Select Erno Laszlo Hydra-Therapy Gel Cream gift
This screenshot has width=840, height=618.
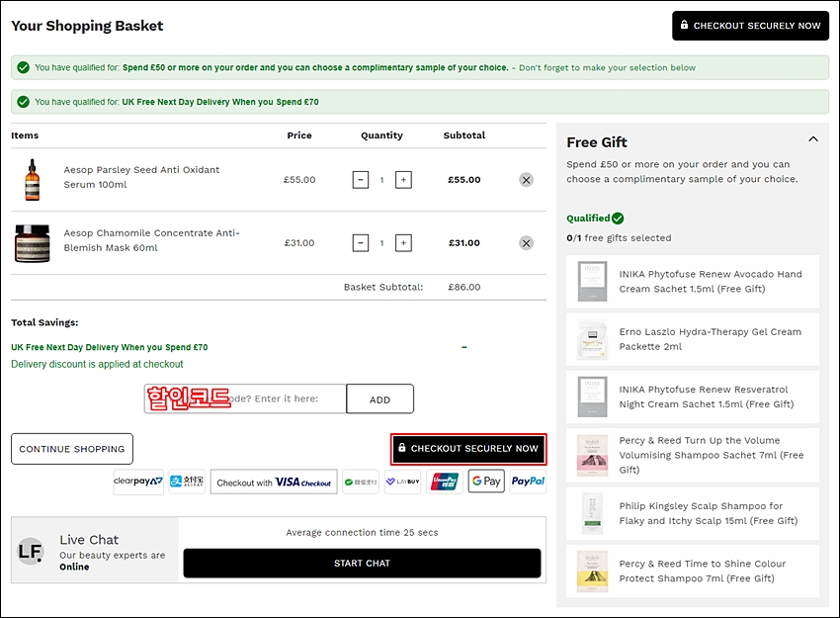click(693, 339)
